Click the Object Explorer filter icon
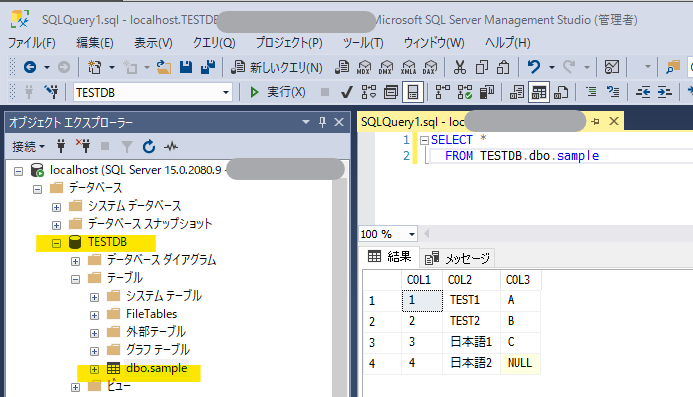The width and height of the screenshot is (693, 397). (x=127, y=146)
